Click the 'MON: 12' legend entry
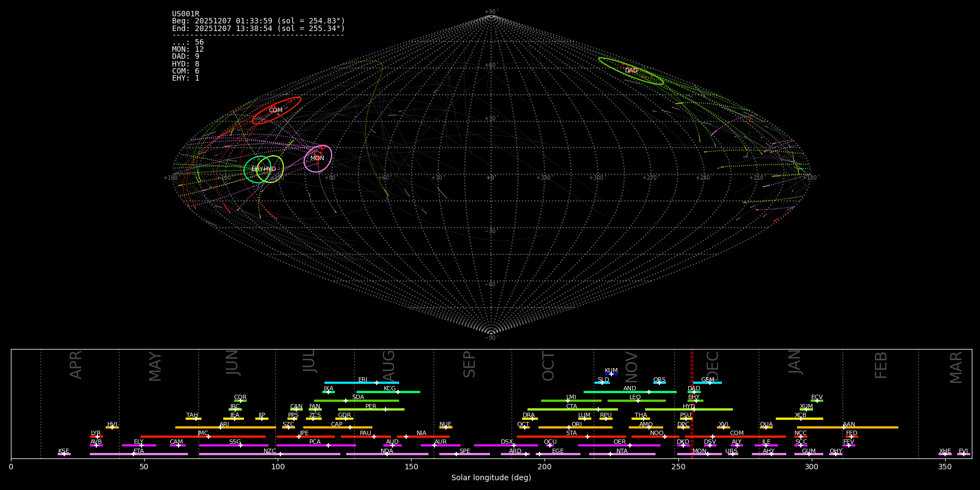Image resolution: width=980 pixels, height=490 pixels. 188,50
